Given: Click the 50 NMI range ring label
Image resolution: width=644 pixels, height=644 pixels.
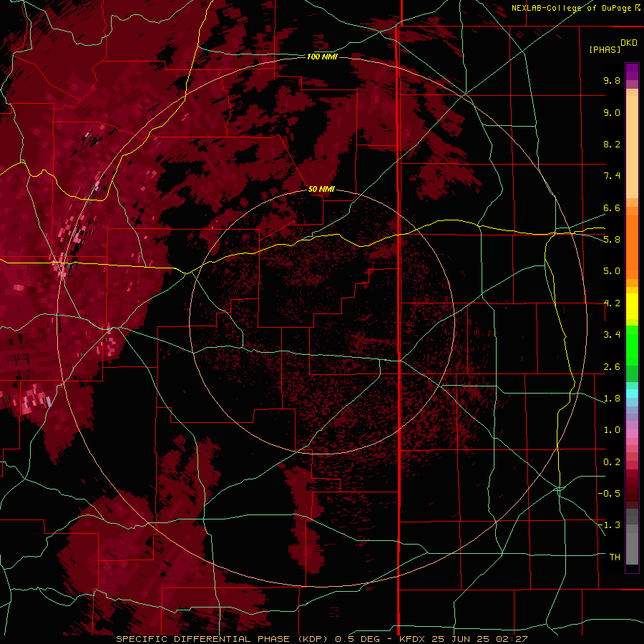Looking at the screenshot, I should pos(321,189).
